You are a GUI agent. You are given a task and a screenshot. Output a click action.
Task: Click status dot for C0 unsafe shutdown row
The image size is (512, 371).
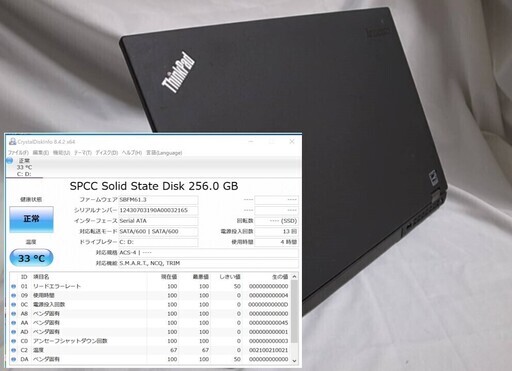(x=14, y=341)
